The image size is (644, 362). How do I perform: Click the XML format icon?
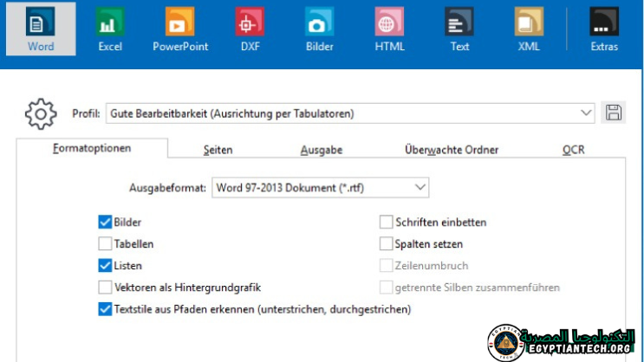[x=528, y=23]
